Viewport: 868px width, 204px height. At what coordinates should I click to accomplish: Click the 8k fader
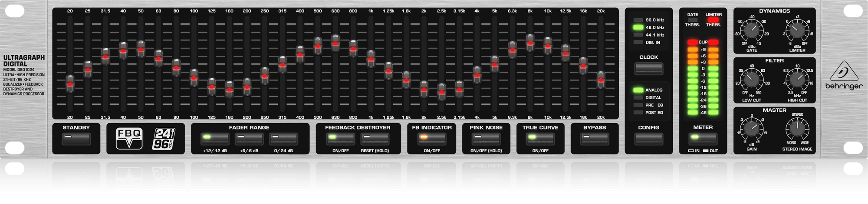(x=530, y=43)
